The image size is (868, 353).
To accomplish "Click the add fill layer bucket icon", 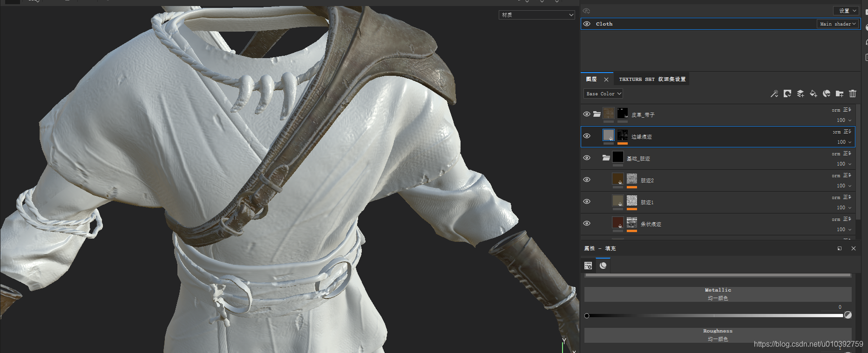I will coord(814,93).
